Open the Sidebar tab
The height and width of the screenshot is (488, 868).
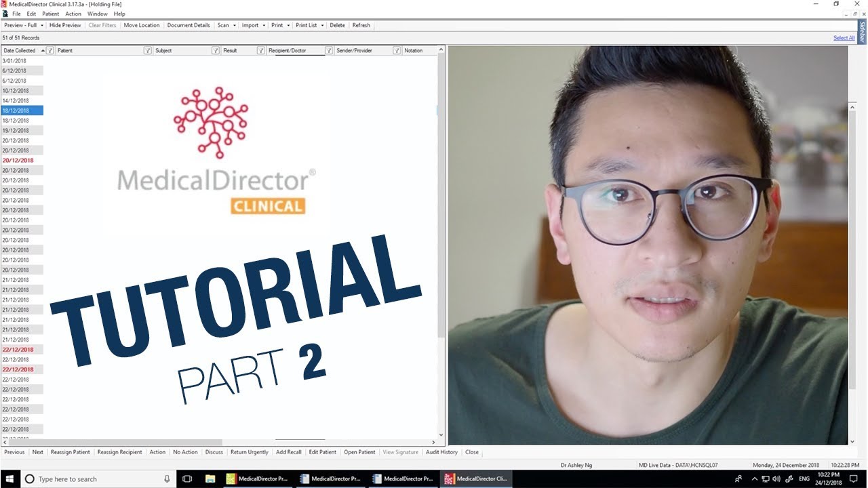pyautogui.click(x=863, y=31)
